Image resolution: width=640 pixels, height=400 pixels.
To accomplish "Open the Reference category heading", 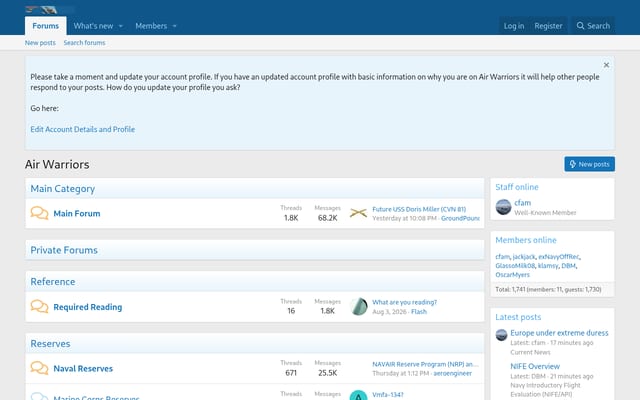I will (53, 282).
